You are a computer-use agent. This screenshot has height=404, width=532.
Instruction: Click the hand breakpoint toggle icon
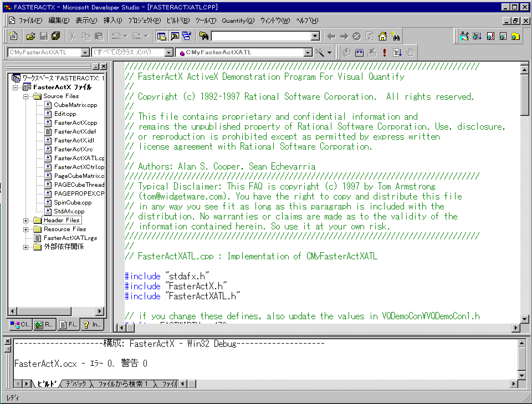[x=410, y=53]
